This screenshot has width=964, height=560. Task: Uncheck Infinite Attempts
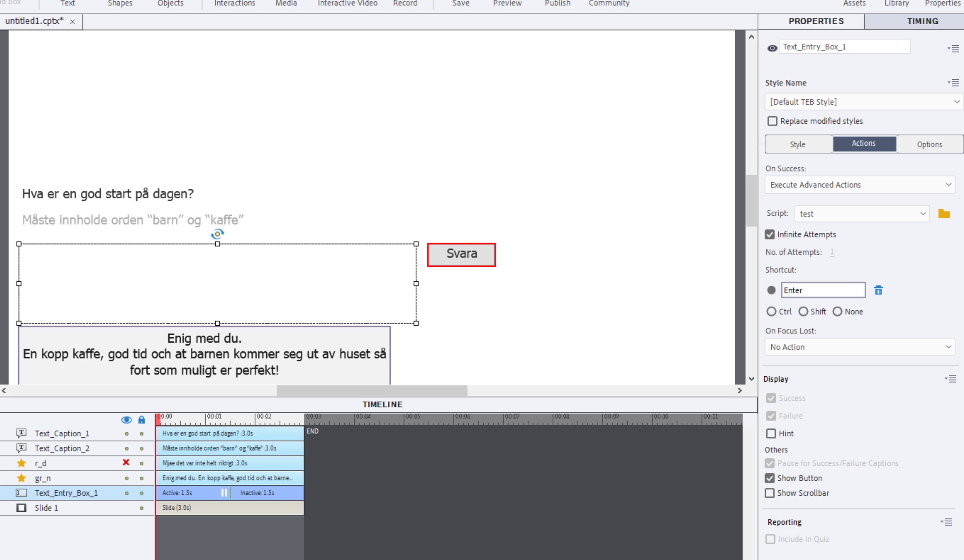coord(770,234)
